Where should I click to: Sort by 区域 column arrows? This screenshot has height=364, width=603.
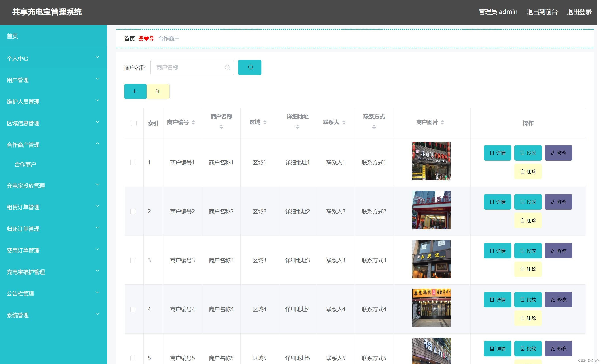pos(265,122)
